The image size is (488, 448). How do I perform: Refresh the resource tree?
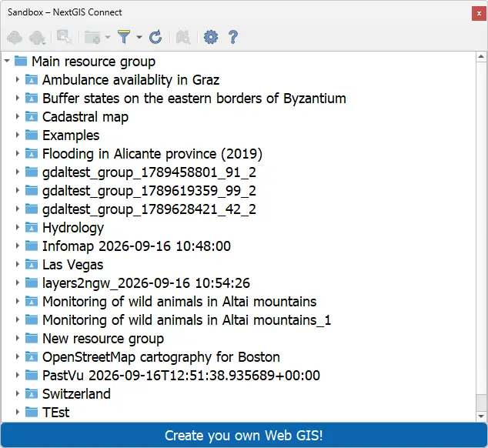[155, 37]
